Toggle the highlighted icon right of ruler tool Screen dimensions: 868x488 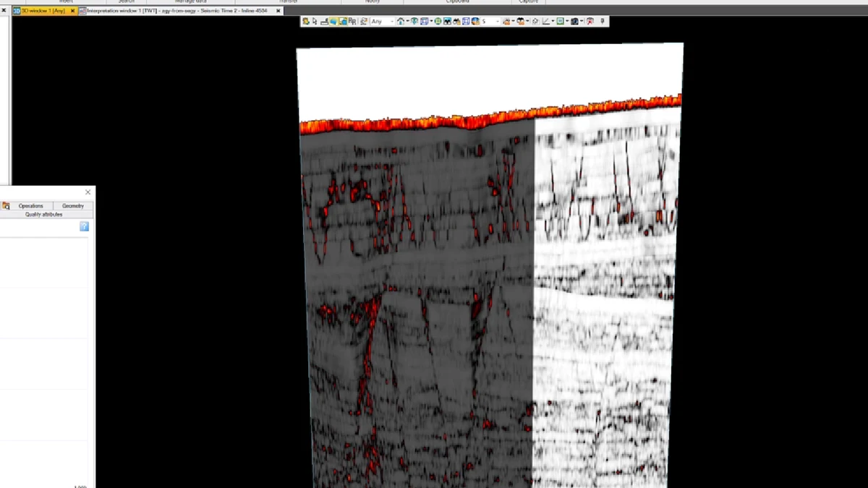coord(333,22)
